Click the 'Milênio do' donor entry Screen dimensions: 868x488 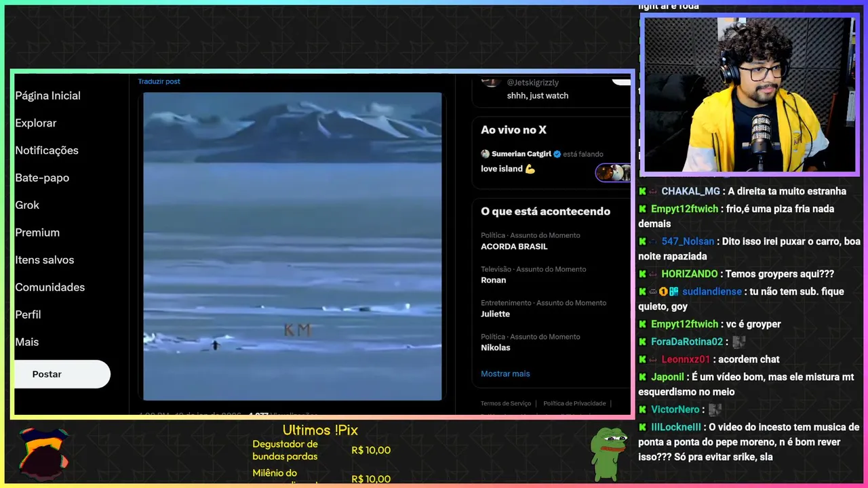click(275, 473)
